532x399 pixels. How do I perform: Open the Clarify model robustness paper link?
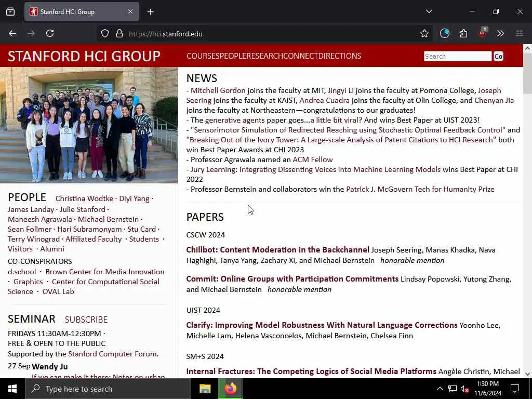(322, 325)
